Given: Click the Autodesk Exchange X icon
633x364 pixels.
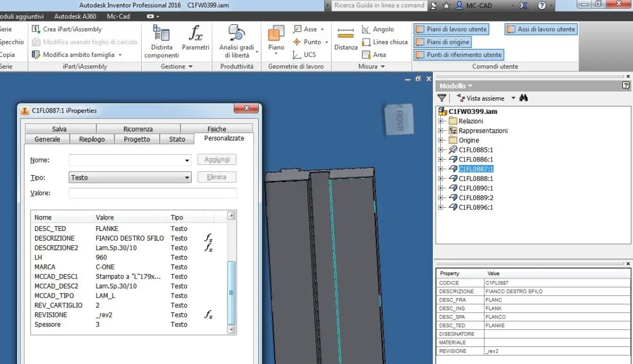Looking at the screenshot, I should pos(523,5).
